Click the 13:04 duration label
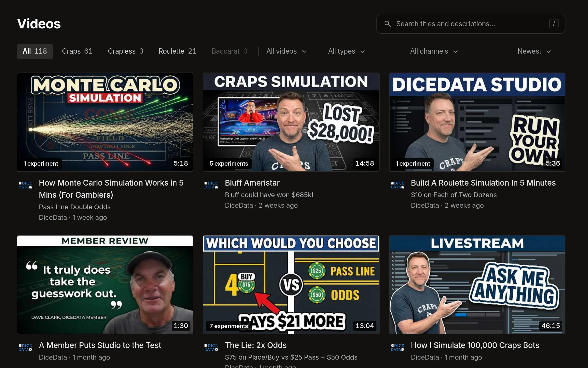This screenshot has width=588, height=368. 365,326
